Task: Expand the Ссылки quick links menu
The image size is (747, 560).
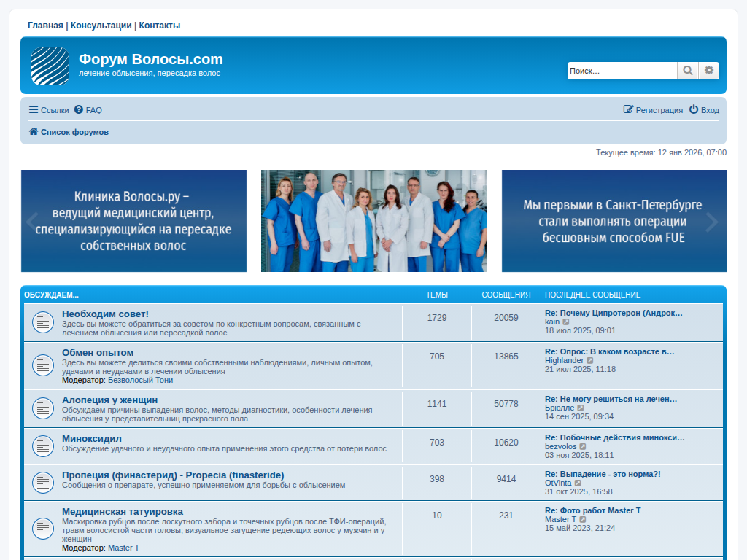Action: pyautogui.click(x=49, y=110)
